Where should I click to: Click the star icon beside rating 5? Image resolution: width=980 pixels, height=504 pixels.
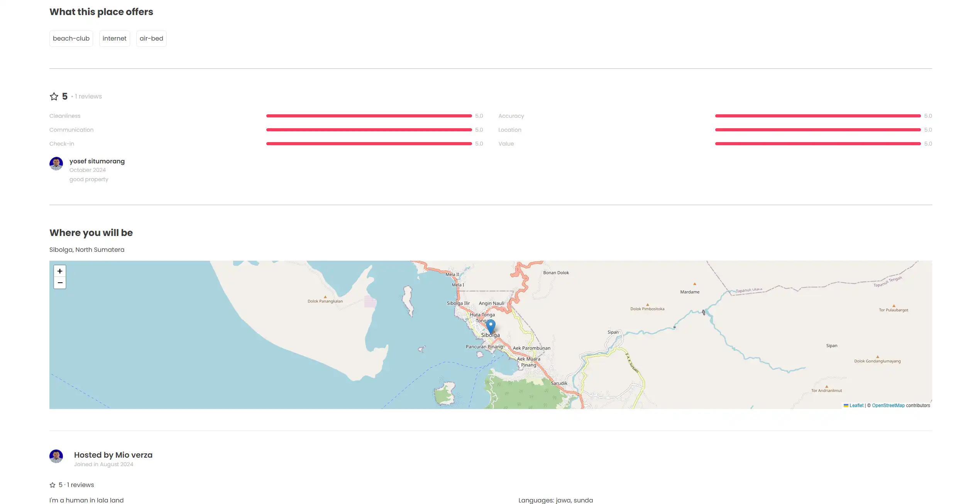(54, 97)
